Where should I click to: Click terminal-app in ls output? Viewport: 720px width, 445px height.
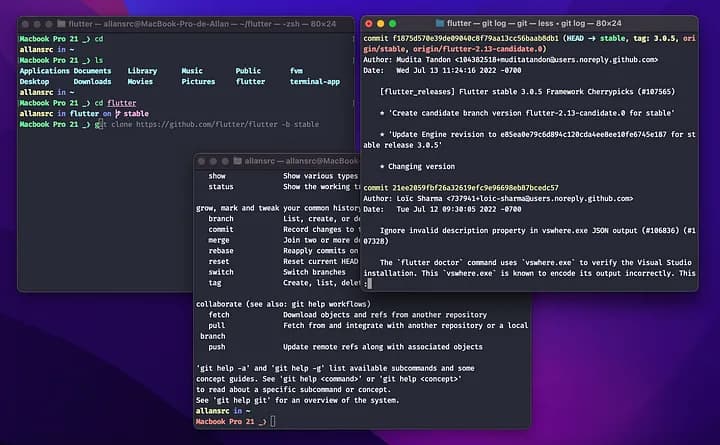[315, 81]
